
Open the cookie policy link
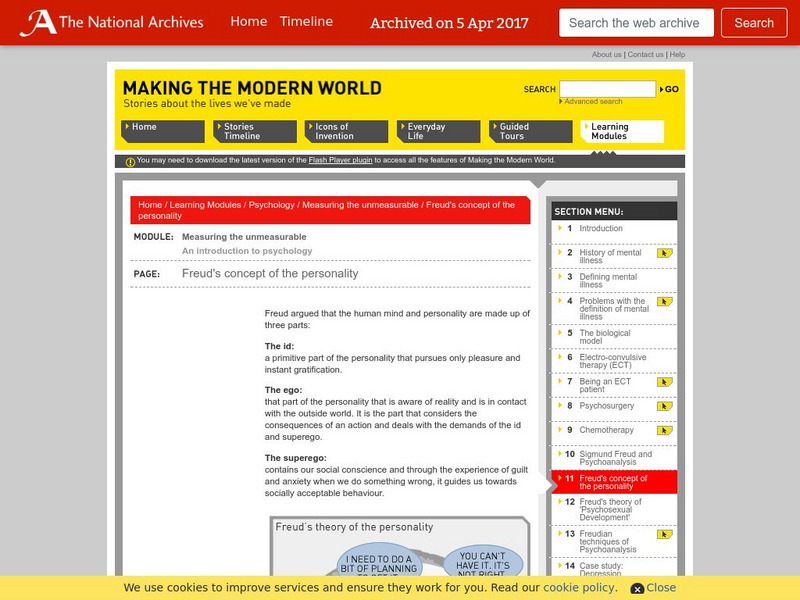tap(579, 588)
